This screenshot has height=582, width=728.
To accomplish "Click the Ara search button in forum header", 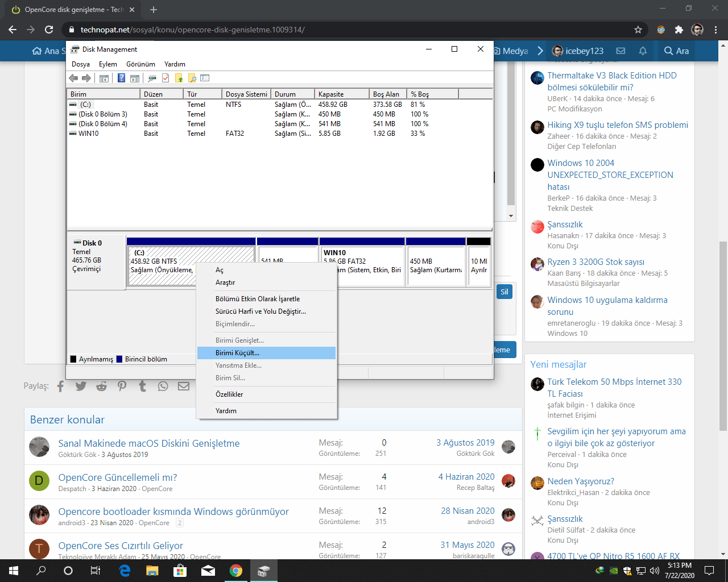I will click(676, 51).
